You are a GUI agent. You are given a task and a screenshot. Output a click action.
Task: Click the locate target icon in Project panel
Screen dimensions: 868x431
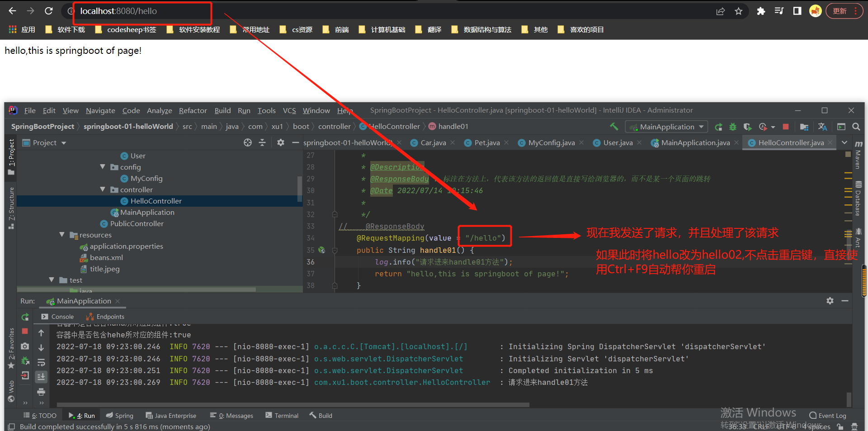[x=248, y=142]
